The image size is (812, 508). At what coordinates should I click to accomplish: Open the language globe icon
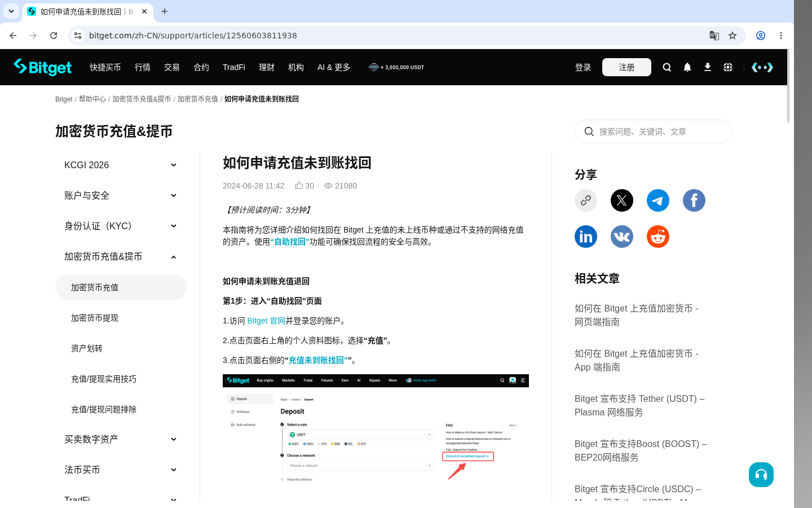(728, 67)
